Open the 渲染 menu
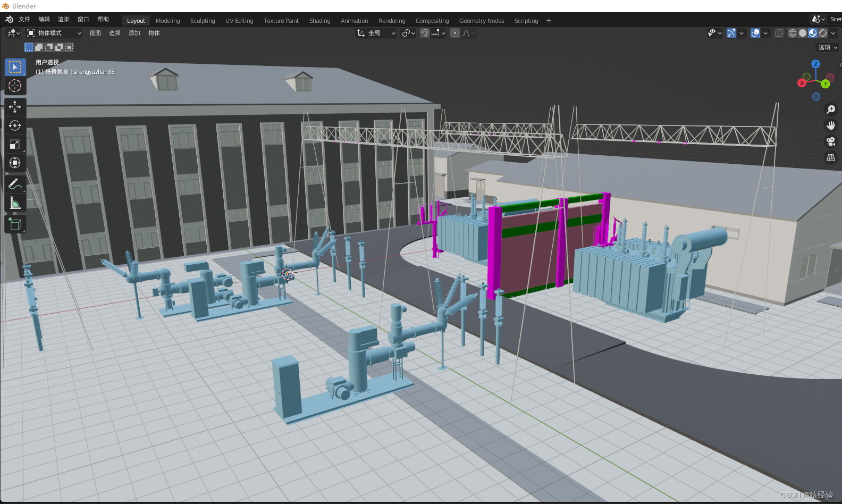Viewport: 842px width, 504px height. click(64, 19)
